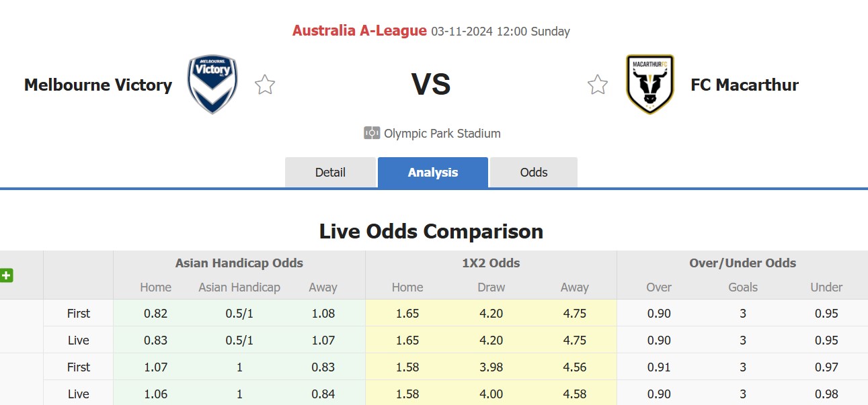Click the Melbourne Victory team name
Image resolution: width=868 pixels, height=405 pixels.
97,85
